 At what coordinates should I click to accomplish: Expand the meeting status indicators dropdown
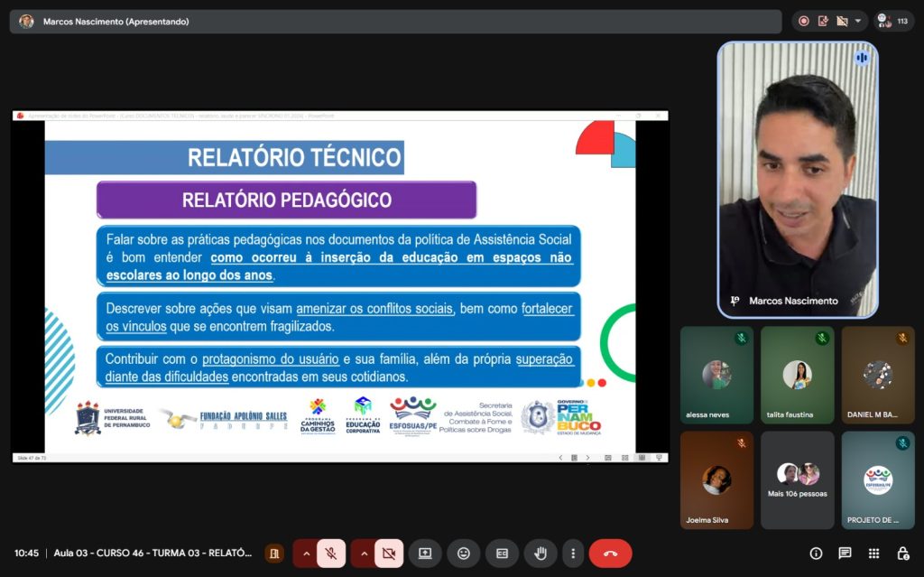(x=857, y=21)
